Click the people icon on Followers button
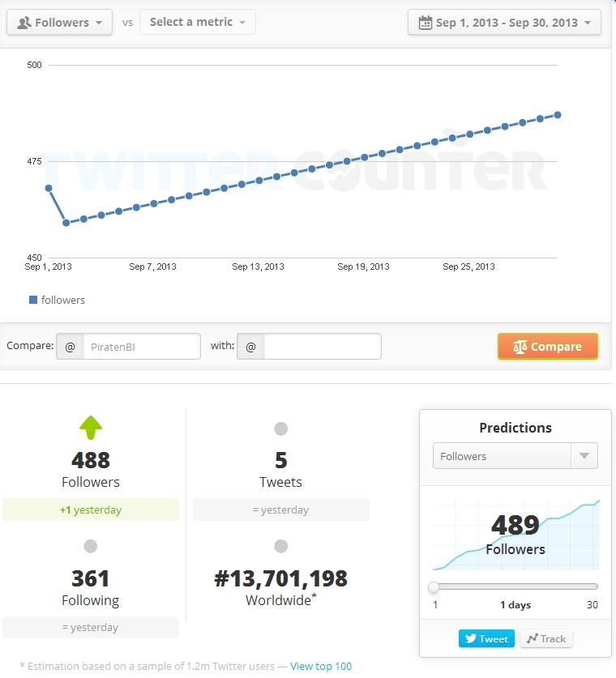The height and width of the screenshot is (678, 616). coord(24,23)
